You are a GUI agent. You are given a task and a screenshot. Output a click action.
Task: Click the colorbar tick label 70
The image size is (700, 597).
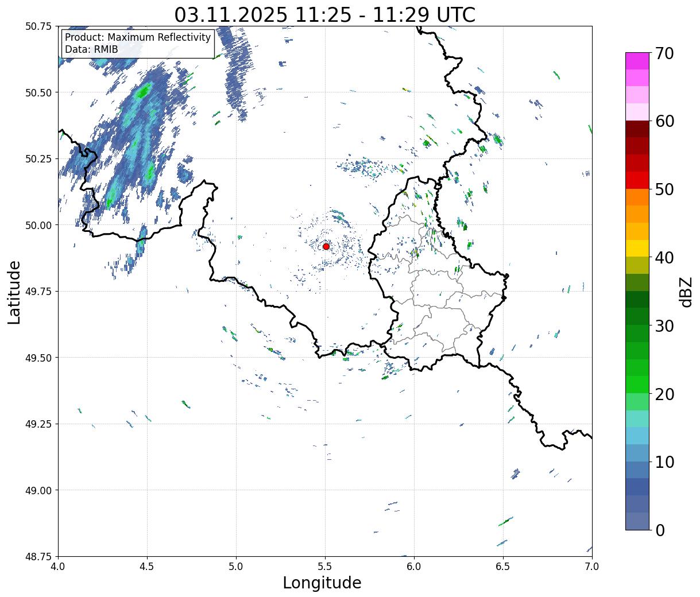[x=664, y=53]
